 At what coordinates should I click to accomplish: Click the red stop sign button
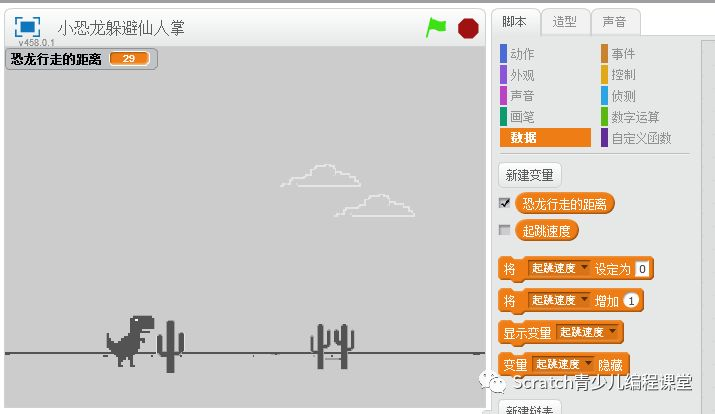point(468,28)
